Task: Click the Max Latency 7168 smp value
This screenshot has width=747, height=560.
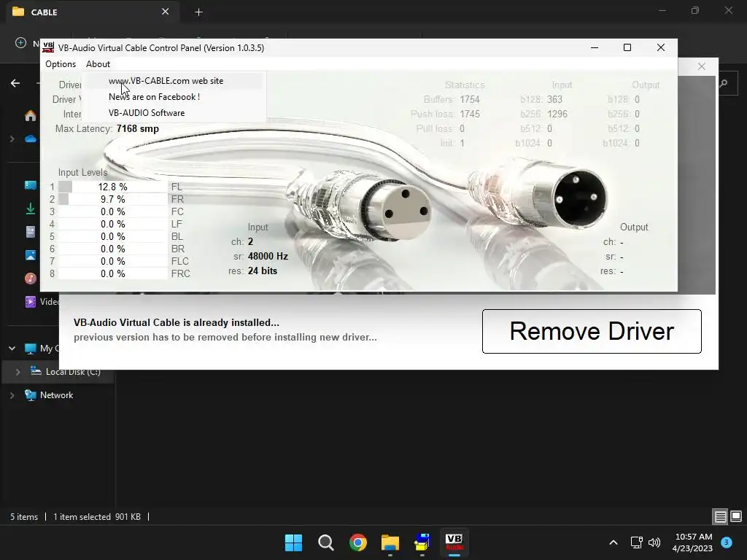Action: pos(138,128)
